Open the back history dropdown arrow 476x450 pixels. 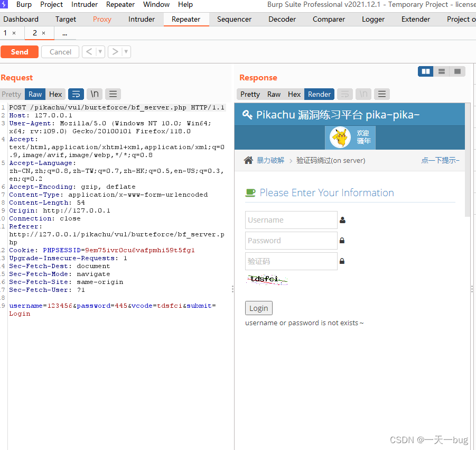click(100, 52)
